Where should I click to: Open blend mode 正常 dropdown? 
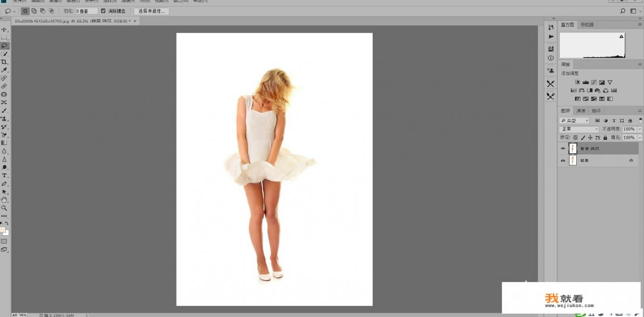coord(580,129)
